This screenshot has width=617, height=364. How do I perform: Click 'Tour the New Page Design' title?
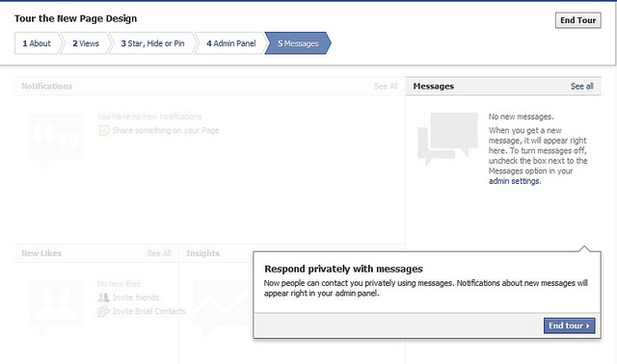pos(75,19)
